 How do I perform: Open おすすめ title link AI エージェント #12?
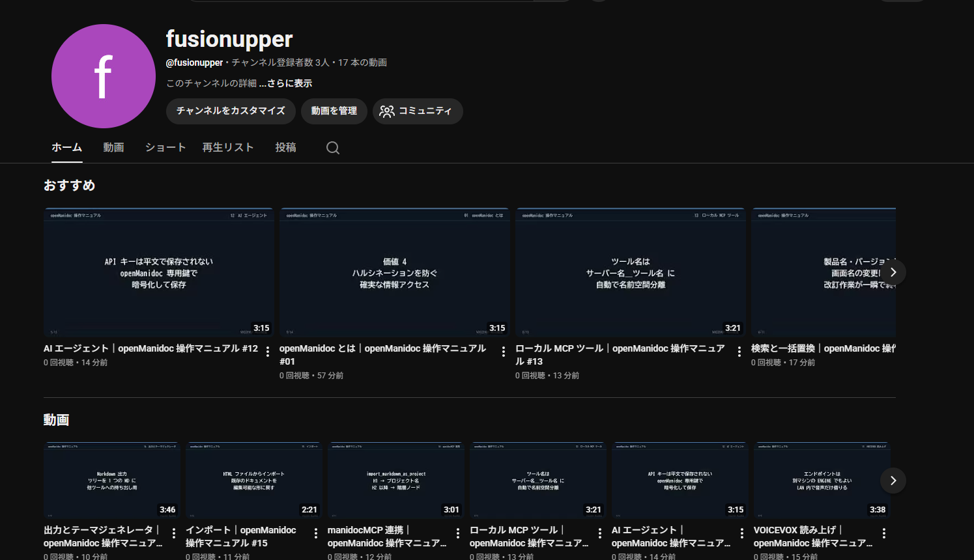150,348
